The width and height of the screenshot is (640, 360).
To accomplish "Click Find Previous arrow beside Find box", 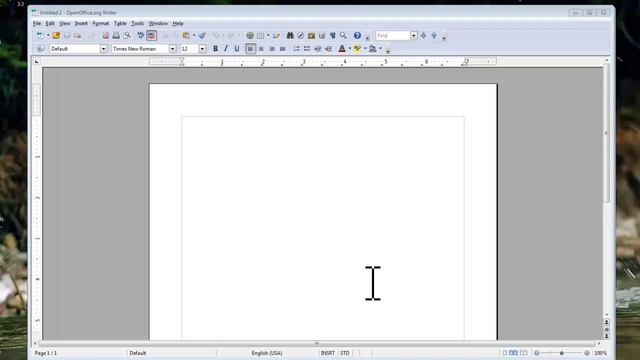I will tap(434, 36).
